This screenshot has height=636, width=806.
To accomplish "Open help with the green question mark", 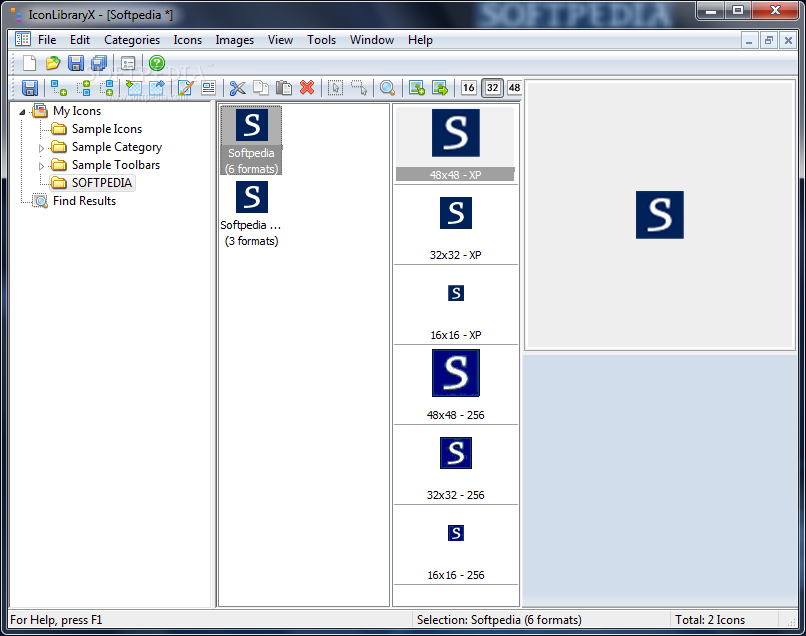I will (157, 63).
